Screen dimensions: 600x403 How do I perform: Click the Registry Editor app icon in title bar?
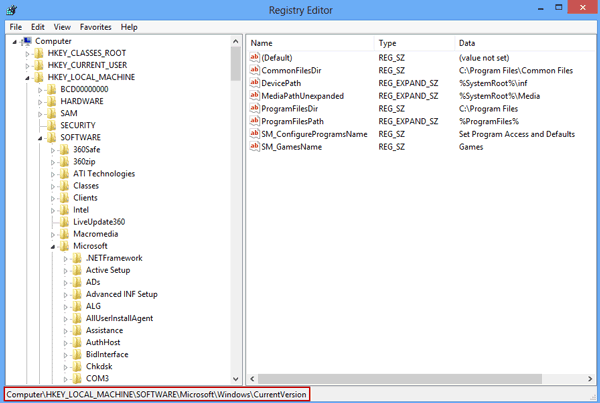pyautogui.click(x=11, y=10)
